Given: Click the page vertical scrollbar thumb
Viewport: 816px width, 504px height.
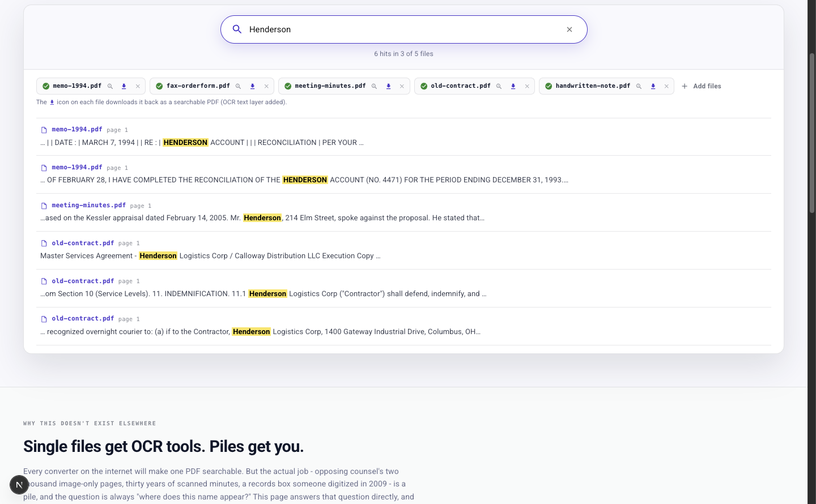Looking at the screenshot, I should (x=812, y=133).
